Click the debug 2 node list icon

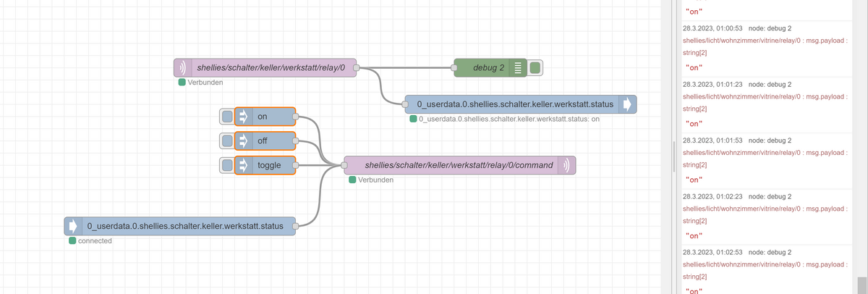coord(517,68)
